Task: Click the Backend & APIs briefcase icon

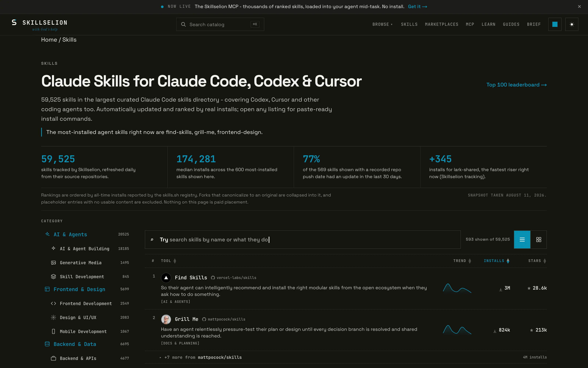Action: tap(53, 358)
